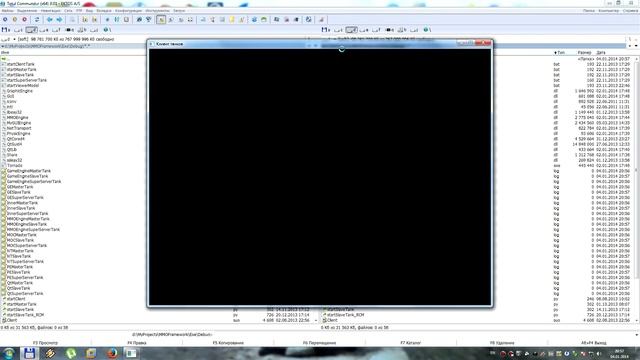This screenshot has width=640, height=360.
Task: Select PESuperServerTank log in left panel
Action: coord(25,278)
